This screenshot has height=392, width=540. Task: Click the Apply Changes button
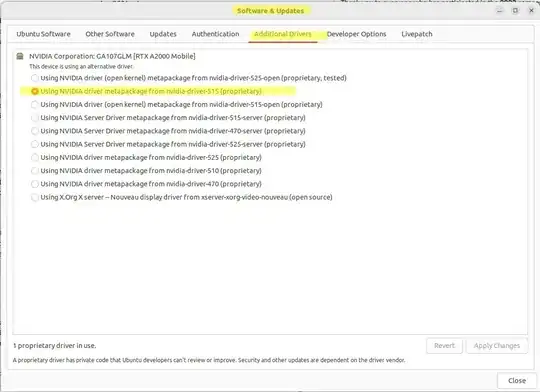click(497, 346)
